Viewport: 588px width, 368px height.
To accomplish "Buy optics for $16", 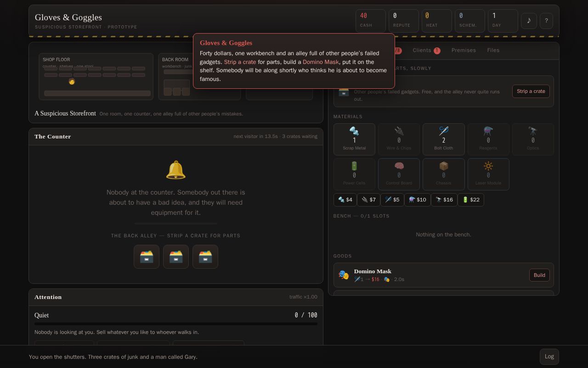I will click(x=444, y=200).
